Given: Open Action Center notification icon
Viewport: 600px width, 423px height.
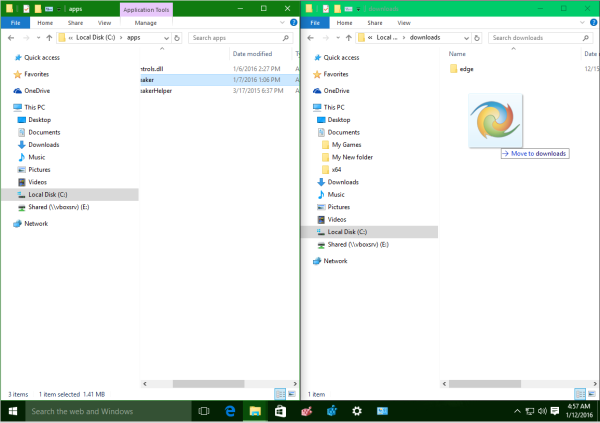Looking at the screenshot, I should (x=554, y=411).
